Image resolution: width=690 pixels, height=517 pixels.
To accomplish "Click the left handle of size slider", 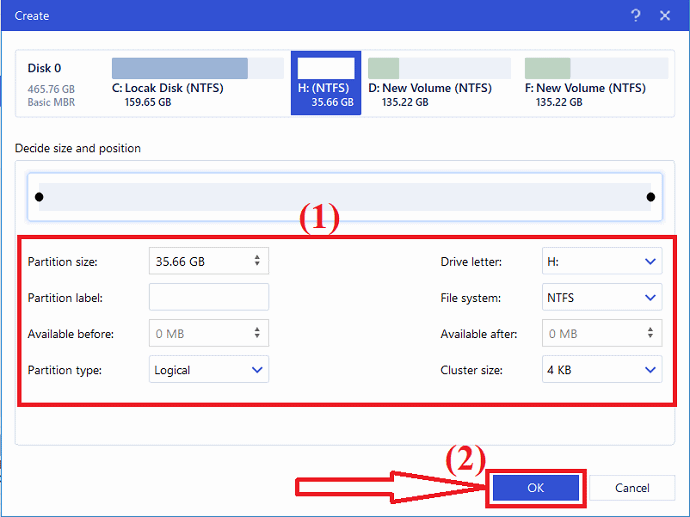I will coord(39,197).
